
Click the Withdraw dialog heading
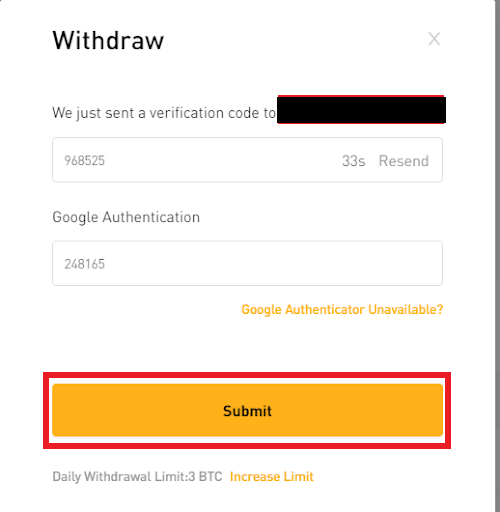pos(108,40)
